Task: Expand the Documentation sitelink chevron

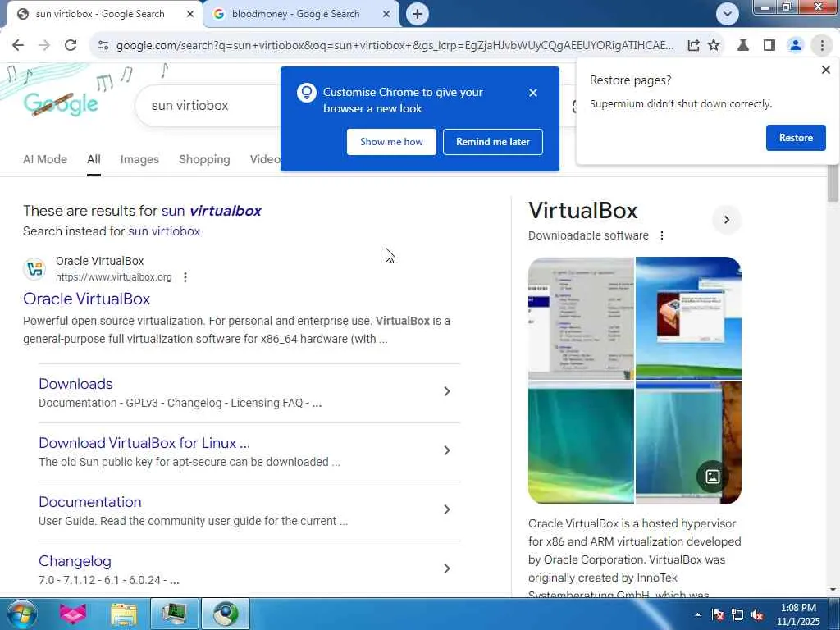Action: (447, 509)
